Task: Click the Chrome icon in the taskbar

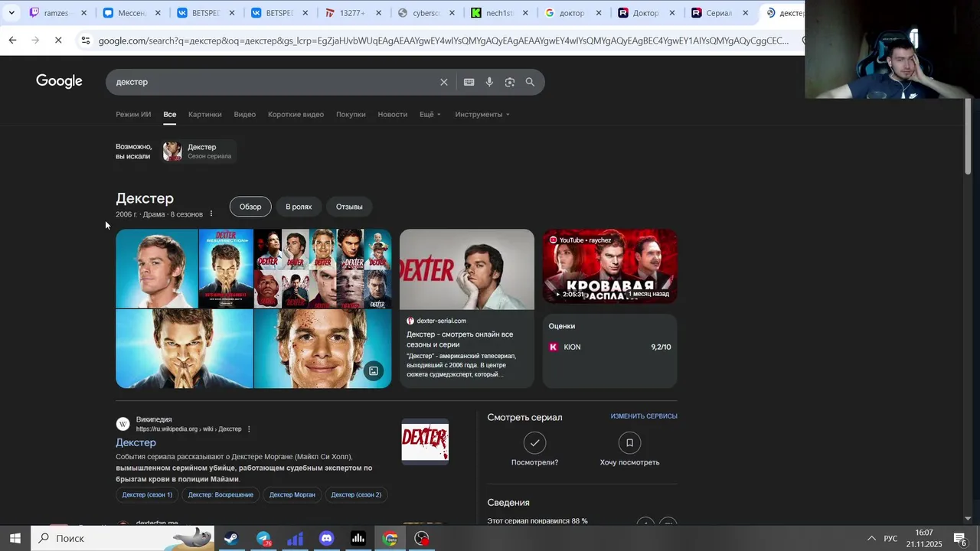Action: pos(390,538)
